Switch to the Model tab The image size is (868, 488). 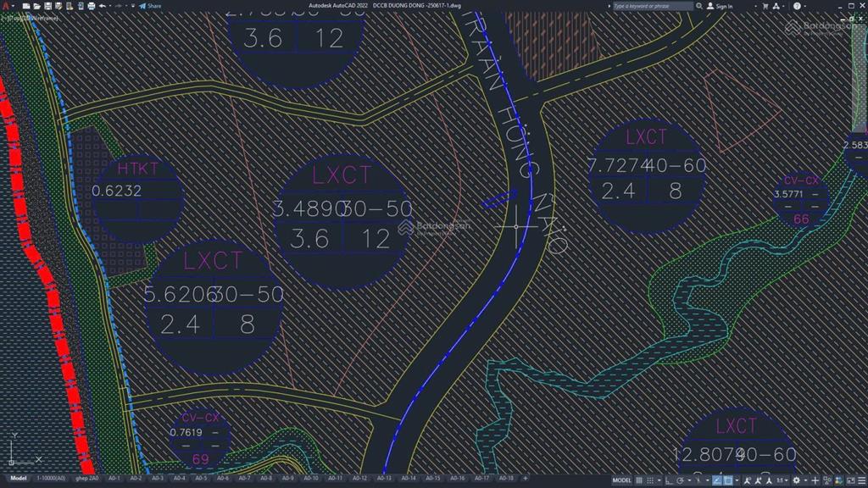[x=18, y=479]
